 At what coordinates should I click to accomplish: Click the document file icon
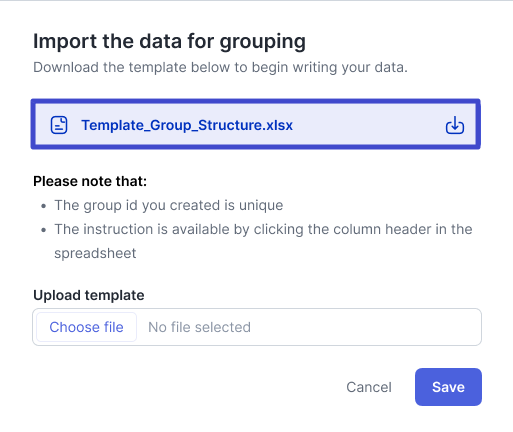(59, 125)
